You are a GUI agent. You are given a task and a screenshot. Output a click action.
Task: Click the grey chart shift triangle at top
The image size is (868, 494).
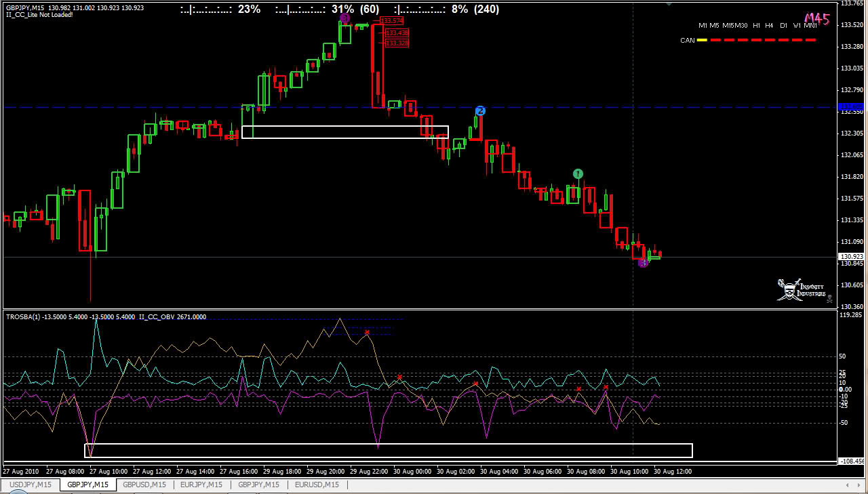click(x=669, y=3)
